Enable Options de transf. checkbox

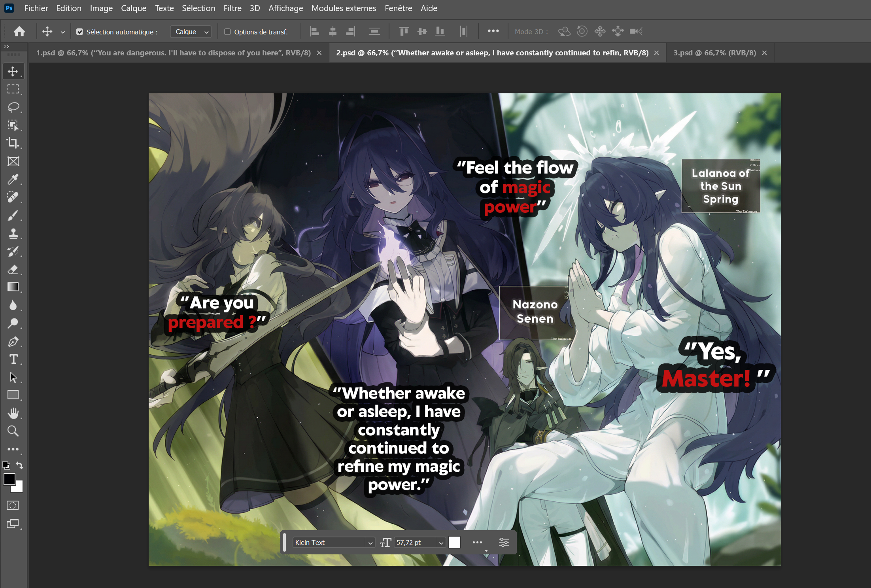(x=227, y=32)
